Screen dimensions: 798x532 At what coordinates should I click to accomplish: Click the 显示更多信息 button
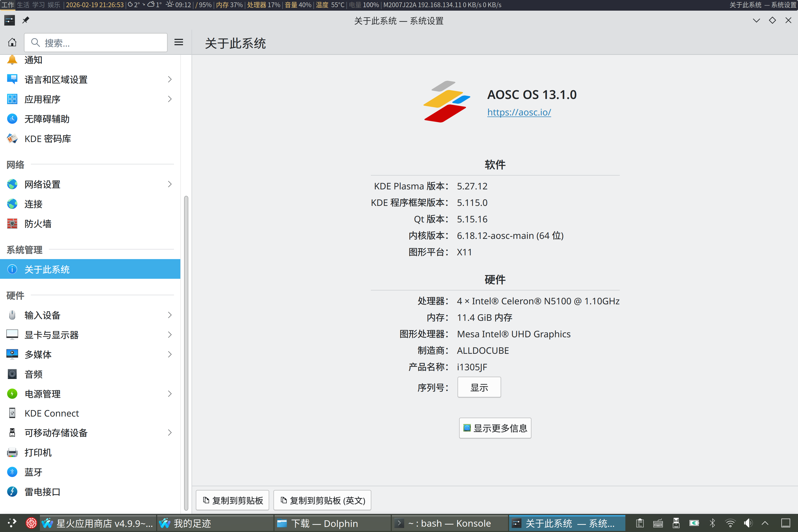tap(495, 428)
